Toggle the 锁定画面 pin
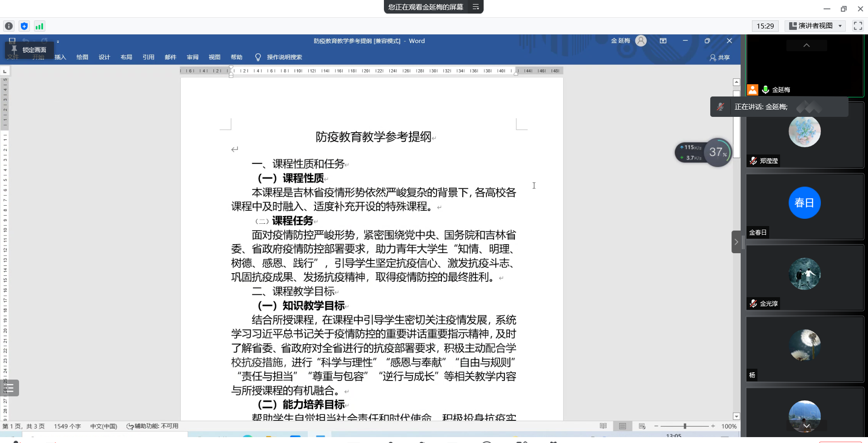 (29, 50)
